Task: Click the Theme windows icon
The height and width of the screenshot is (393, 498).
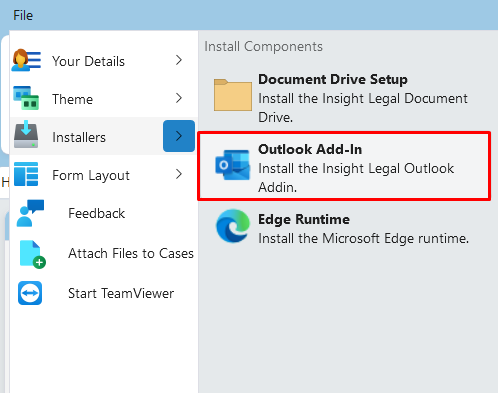Action: [26, 98]
